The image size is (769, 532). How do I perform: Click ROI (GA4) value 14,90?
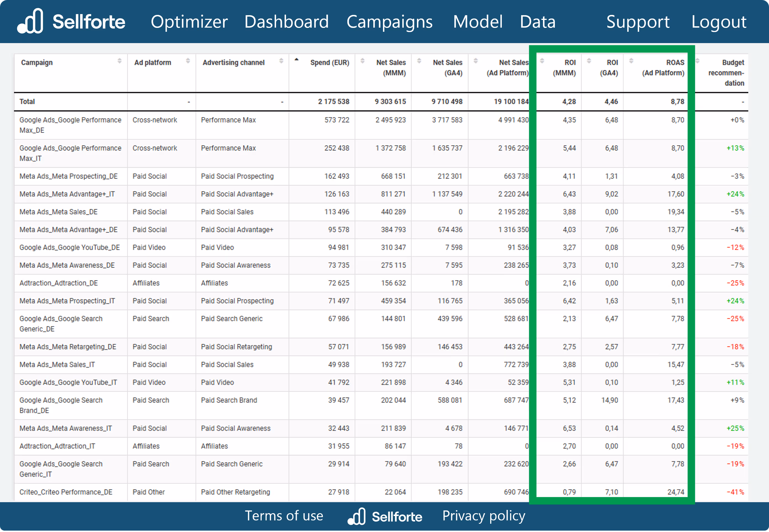pyautogui.click(x=610, y=400)
